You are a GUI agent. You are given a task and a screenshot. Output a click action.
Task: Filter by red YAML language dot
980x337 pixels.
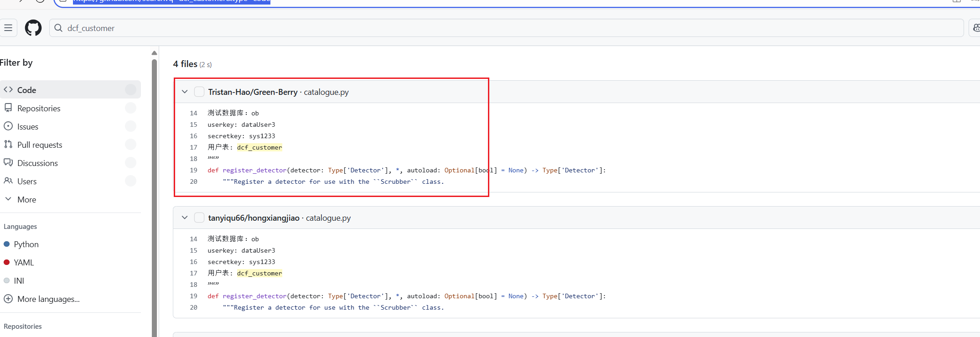click(7, 263)
